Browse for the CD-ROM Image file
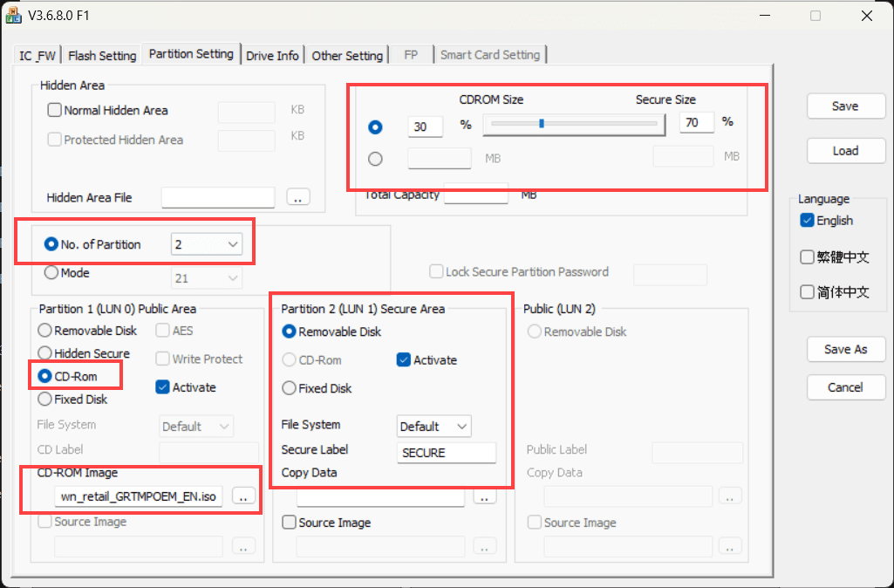 (243, 496)
